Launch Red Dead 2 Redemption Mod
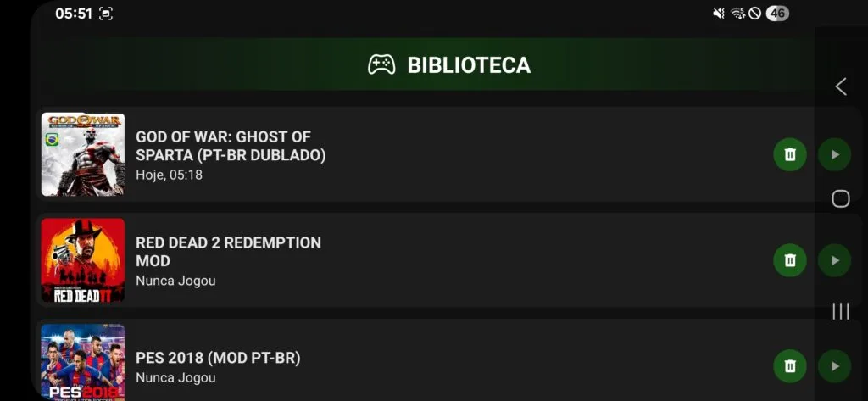Screen dimensions: 868x401 (x=834, y=260)
